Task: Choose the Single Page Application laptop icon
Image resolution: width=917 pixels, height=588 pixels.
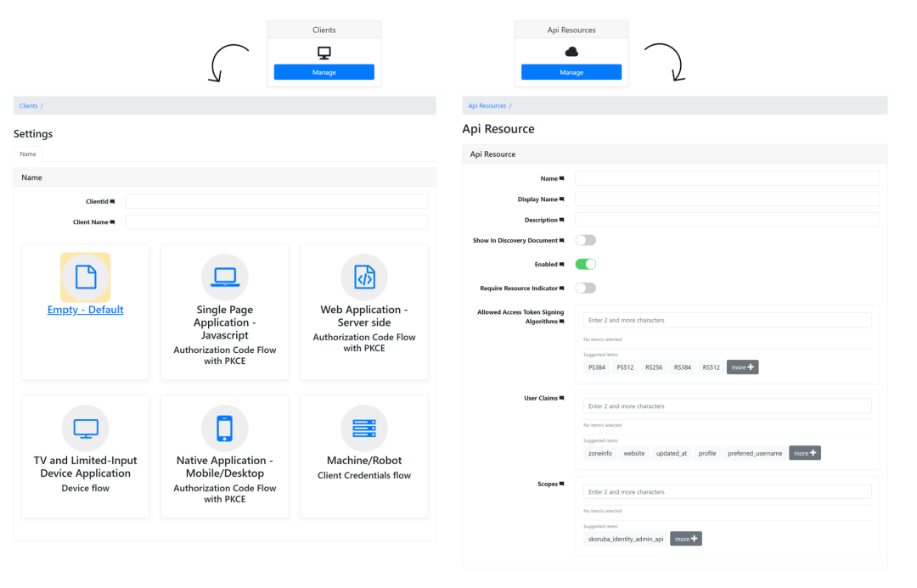Action: [x=225, y=277]
